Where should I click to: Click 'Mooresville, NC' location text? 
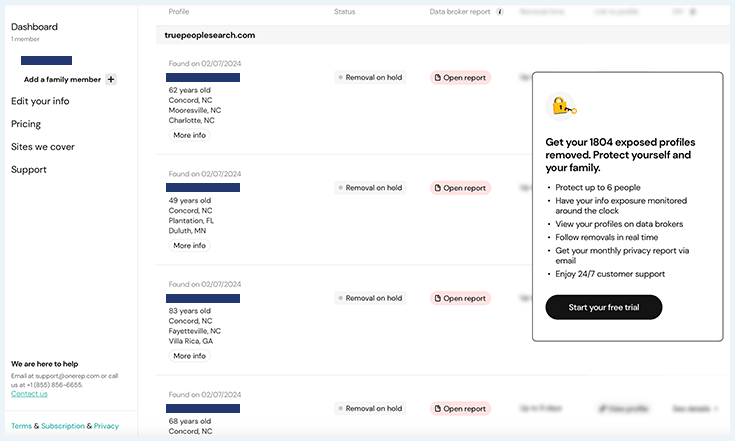(x=195, y=110)
